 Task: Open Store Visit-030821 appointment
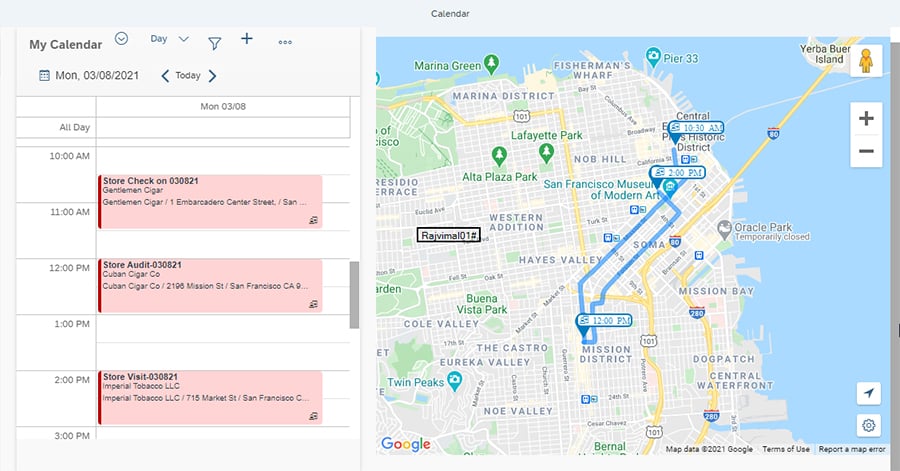coord(211,398)
